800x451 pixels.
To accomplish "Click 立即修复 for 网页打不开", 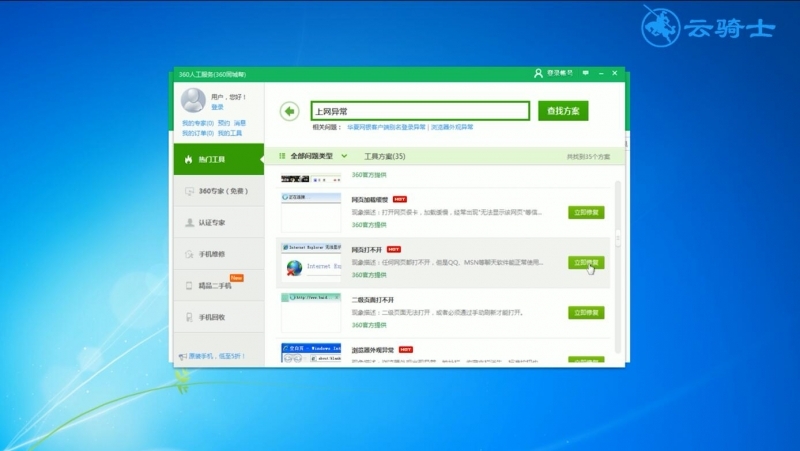I will 586,262.
